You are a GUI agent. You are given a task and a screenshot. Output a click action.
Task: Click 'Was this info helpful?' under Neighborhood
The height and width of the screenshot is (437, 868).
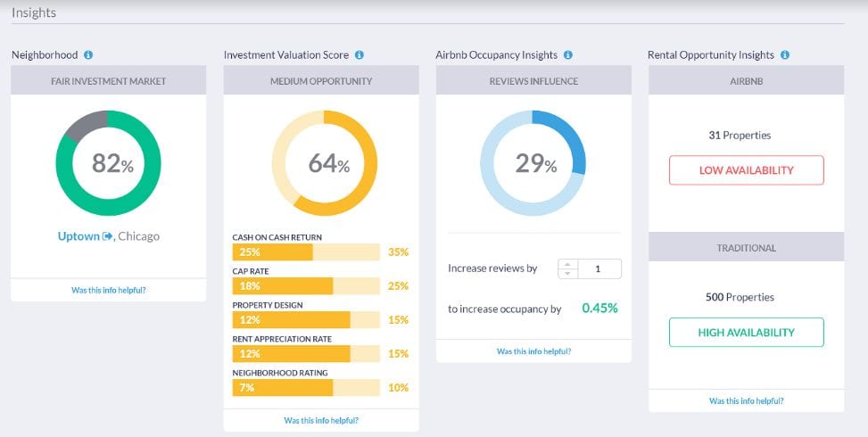point(109,290)
